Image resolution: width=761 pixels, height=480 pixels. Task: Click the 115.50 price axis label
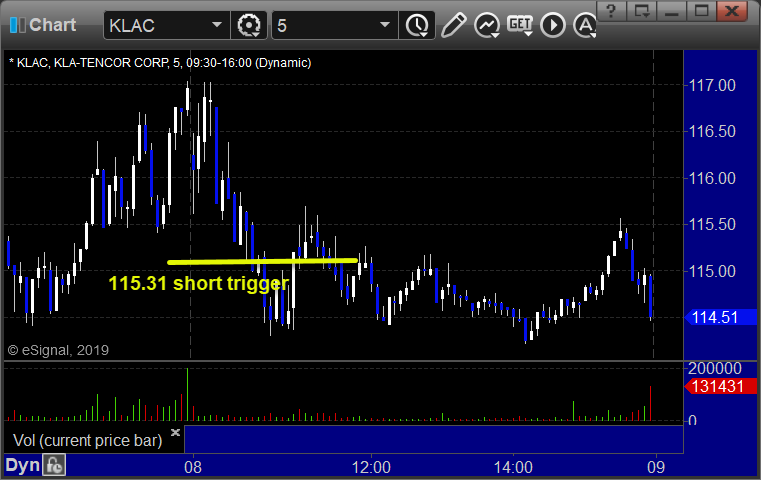712,224
